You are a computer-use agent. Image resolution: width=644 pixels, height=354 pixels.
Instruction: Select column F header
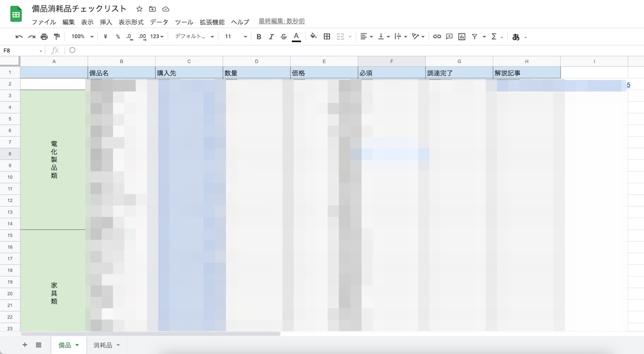click(x=392, y=61)
